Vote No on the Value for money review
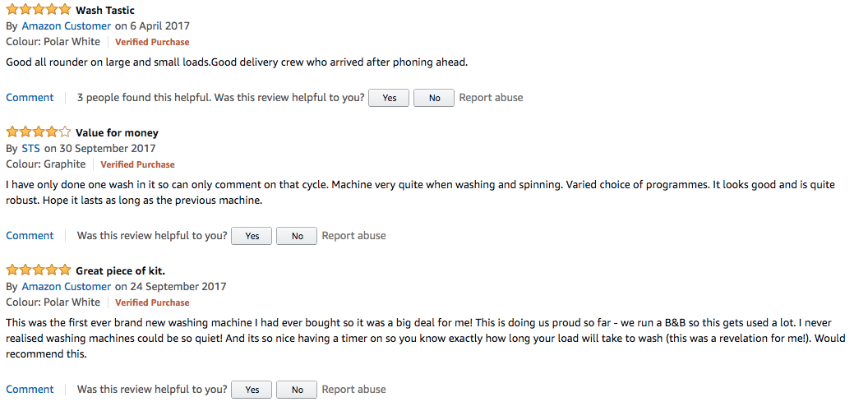The image size is (868, 411). point(298,236)
